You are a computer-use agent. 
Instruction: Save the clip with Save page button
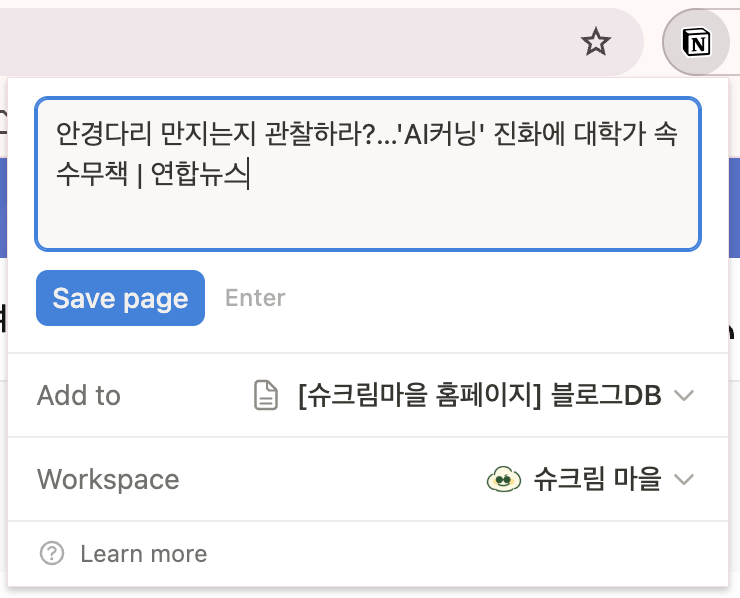[120, 298]
